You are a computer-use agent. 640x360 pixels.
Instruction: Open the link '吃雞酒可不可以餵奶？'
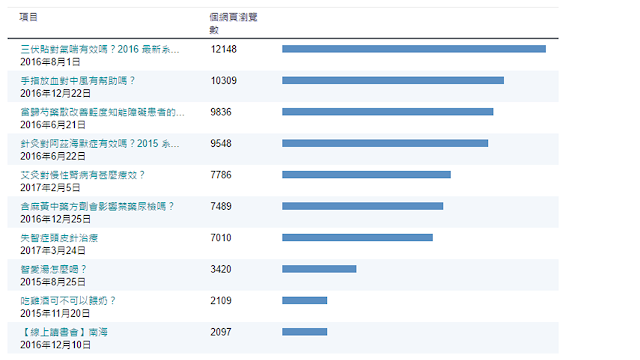click(x=68, y=301)
